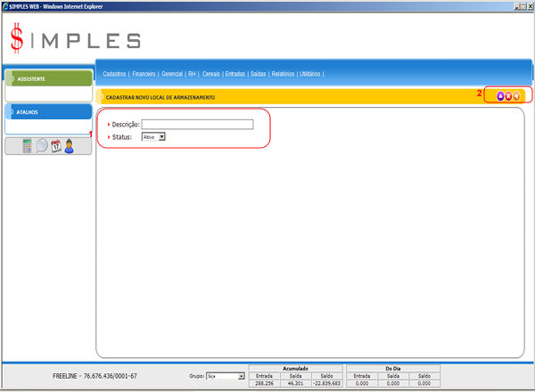Open the Grupo dropdown in footer
This screenshot has height=392, width=535.
click(241, 377)
